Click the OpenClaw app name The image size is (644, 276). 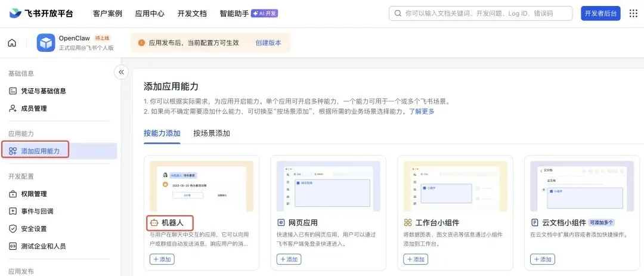75,38
